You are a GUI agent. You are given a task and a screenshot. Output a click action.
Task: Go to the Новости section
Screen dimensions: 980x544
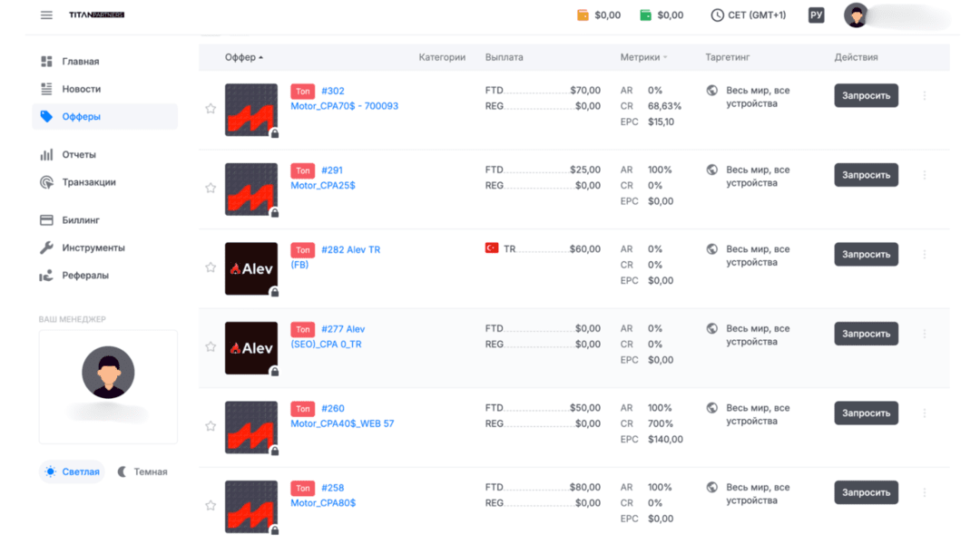pyautogui.click(x=82, y=89)
